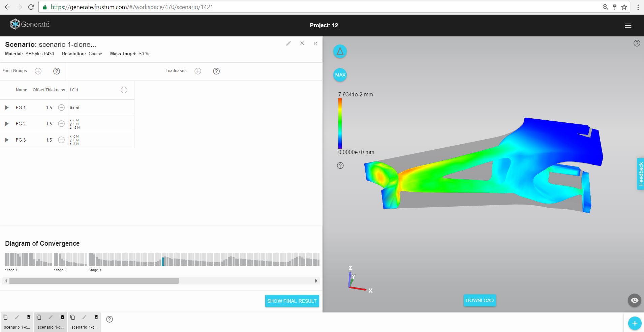Toggle visibility with the eye button
The width and height of the screenshot is (644, 332).
[x=635, y=300]
